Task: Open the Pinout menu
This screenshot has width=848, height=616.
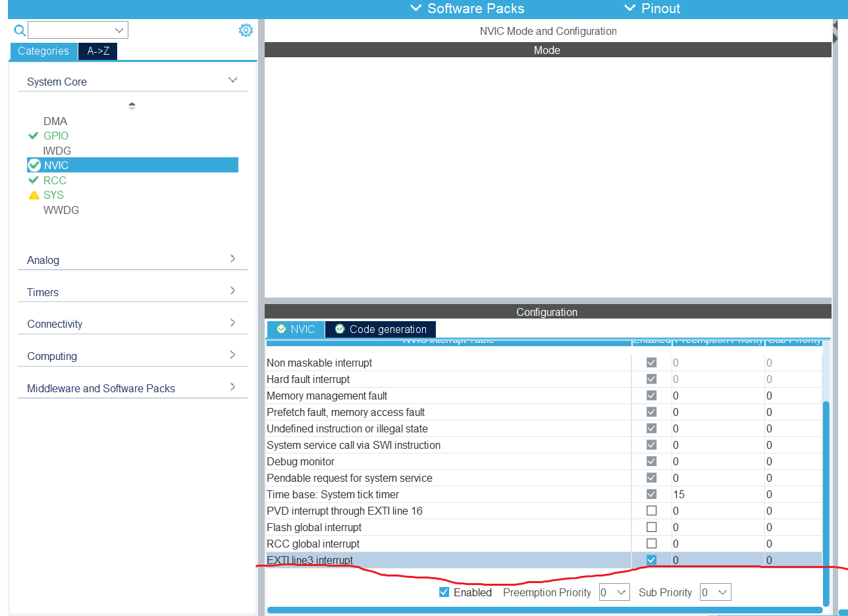Action: point(652,9)
